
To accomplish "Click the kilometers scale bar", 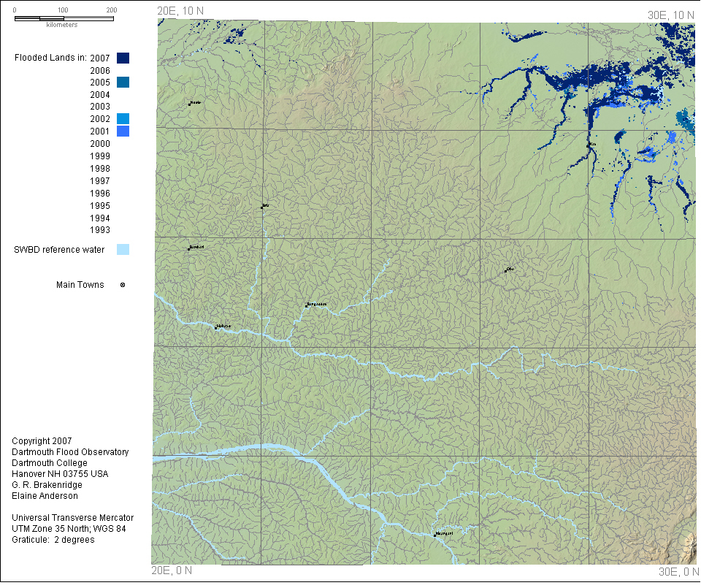I will tap(64, 18).
